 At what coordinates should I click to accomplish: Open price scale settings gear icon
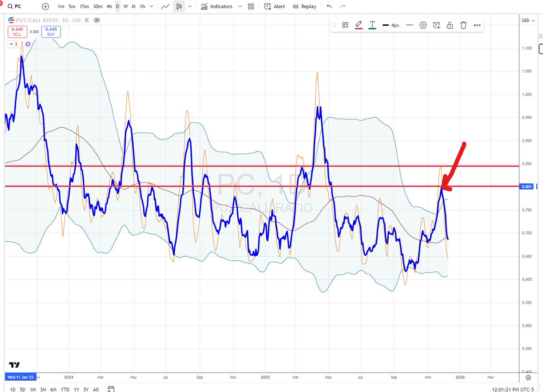(528, 378)
